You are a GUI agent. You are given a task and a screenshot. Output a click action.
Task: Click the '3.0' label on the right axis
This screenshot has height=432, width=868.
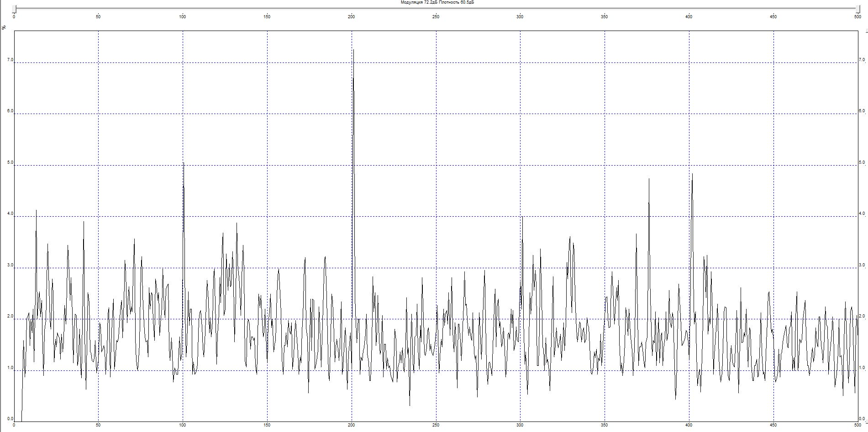[x=862, y=265]
